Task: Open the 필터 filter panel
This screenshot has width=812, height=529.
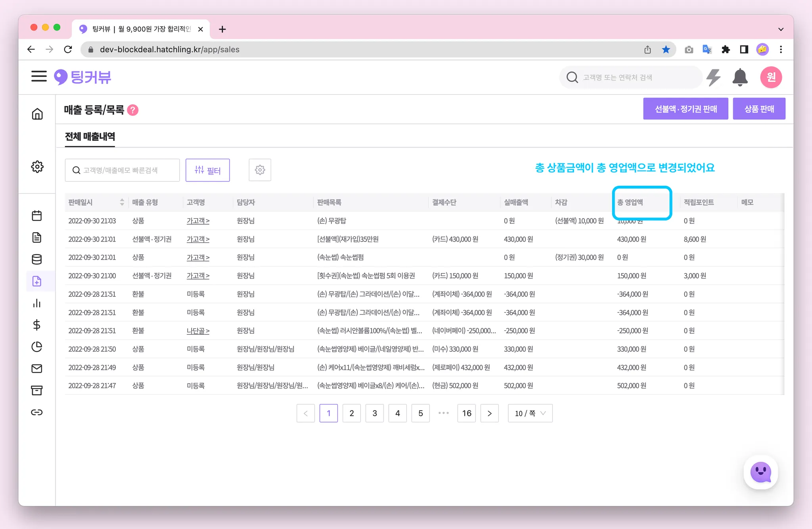Action: click(208, 170)
